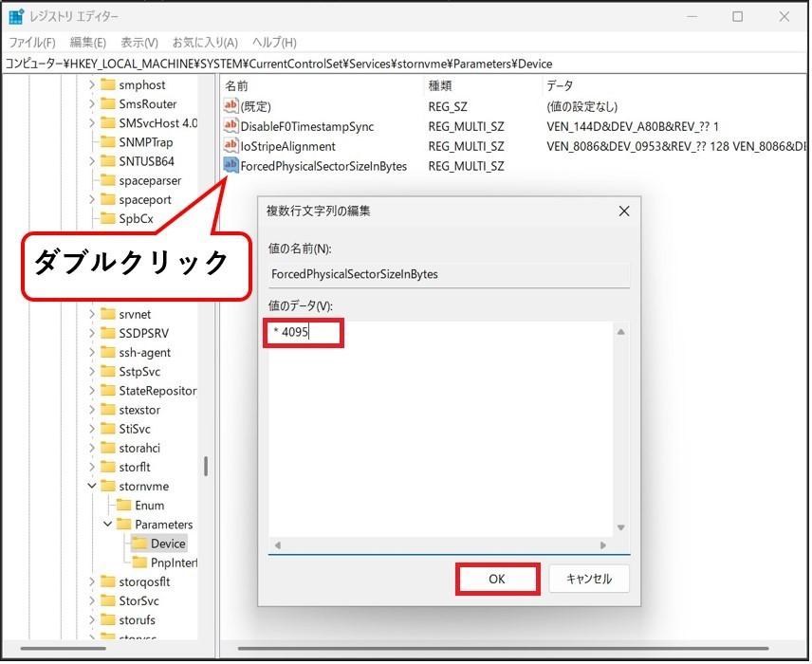Expand the srvnet tree node
The width and height of the screenshot is (812, 664).
[92, 314]
